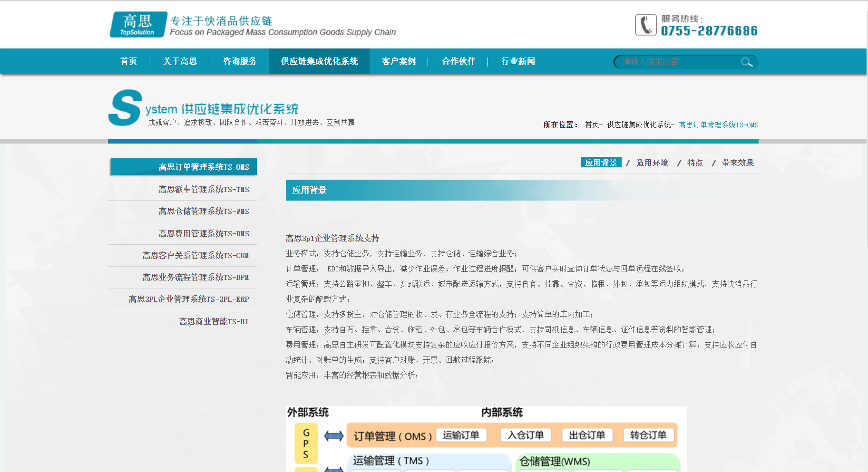The image size is (868, 472).
Task: Switch to the 应用背景 tab
Action: [601, 163]
